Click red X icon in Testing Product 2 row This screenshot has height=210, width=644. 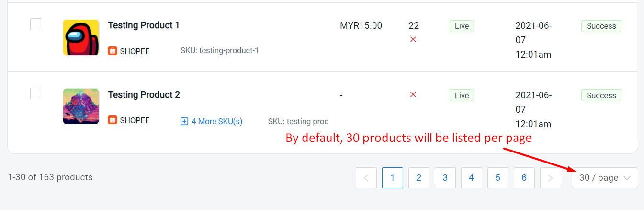pyautogui.click(x=413, y=95)
